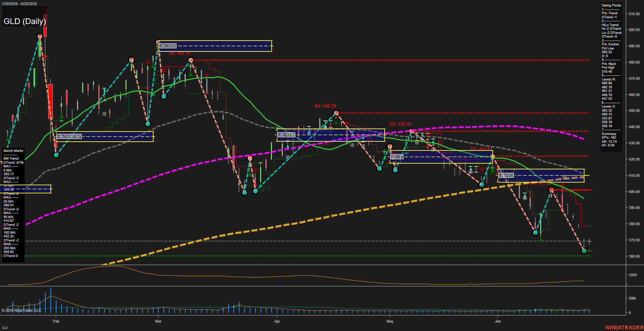Click the swing pivot high circle at R4 448.70
Screen dimensions: 644x331
(x=336, y=113)
